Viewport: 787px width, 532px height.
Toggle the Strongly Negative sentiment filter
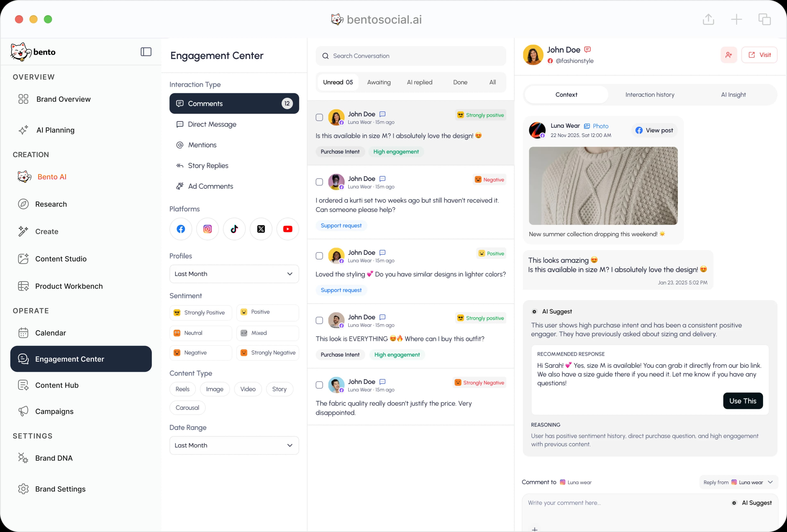[267, 353]
